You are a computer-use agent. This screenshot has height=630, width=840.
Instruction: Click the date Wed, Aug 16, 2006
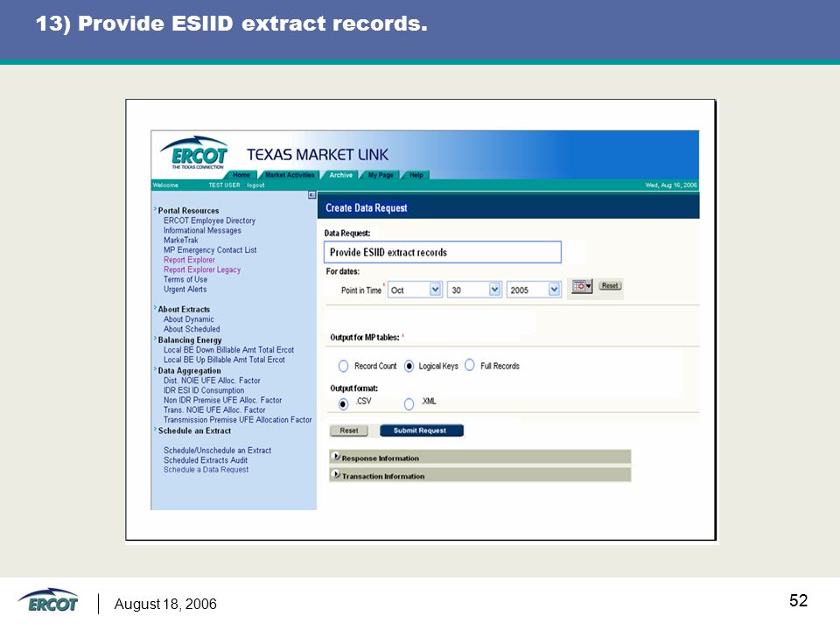point(671,185)
